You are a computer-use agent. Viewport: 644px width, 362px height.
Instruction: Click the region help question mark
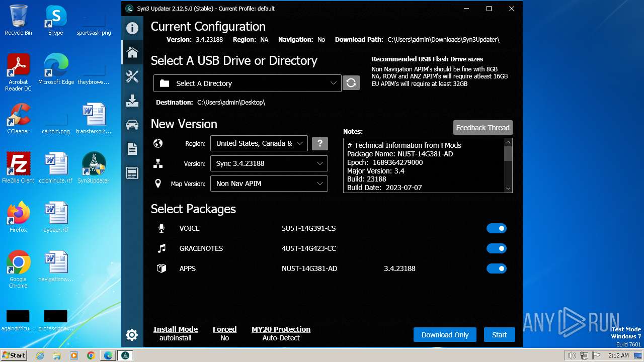click(x=320, y=143)
